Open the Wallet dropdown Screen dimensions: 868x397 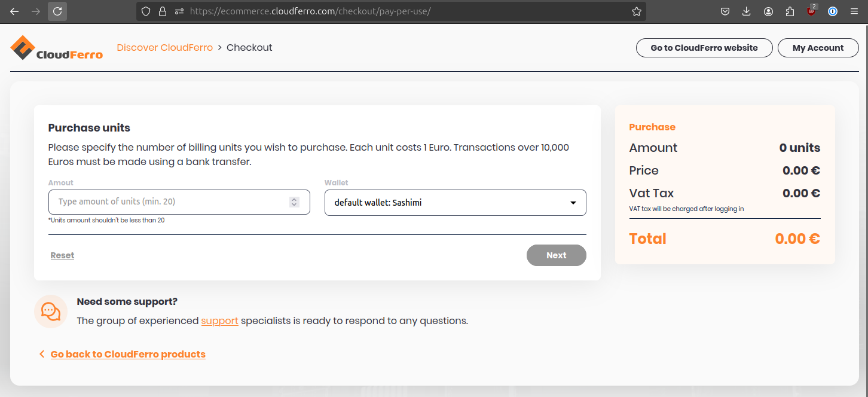pyautogui.click(x=455, y=203)
